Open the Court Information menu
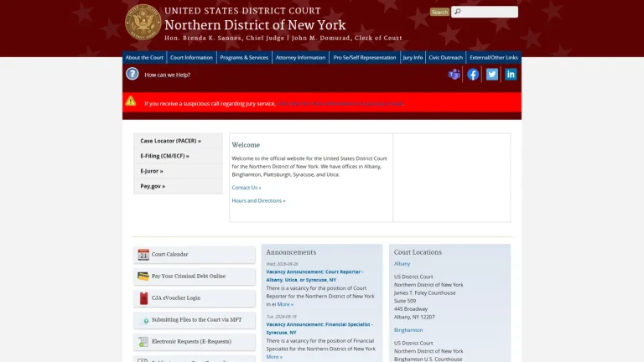This screenshot has height=362, width=644. (x=191, y=58)
